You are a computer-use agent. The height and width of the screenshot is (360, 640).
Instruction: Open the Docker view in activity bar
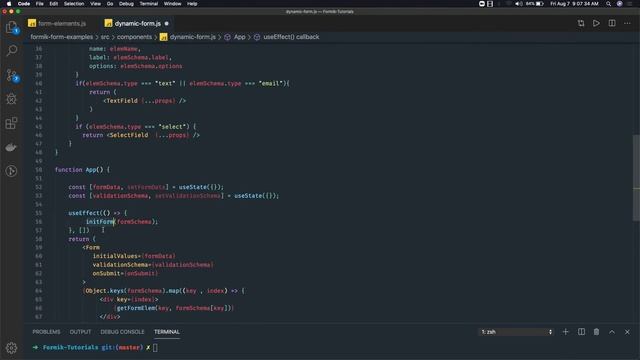point(11,147)
